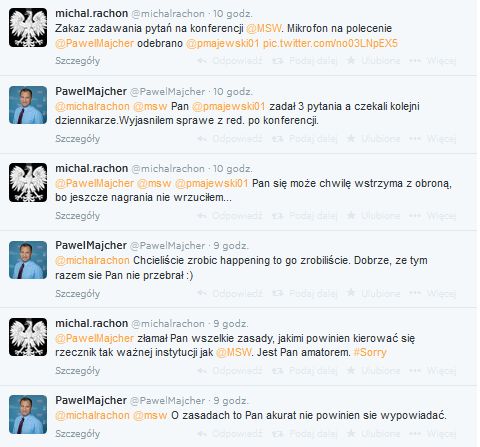Click the @MSW mention in the first tweet
The height and width of the screenshot is (447, 480).
(x=263, y=28)
